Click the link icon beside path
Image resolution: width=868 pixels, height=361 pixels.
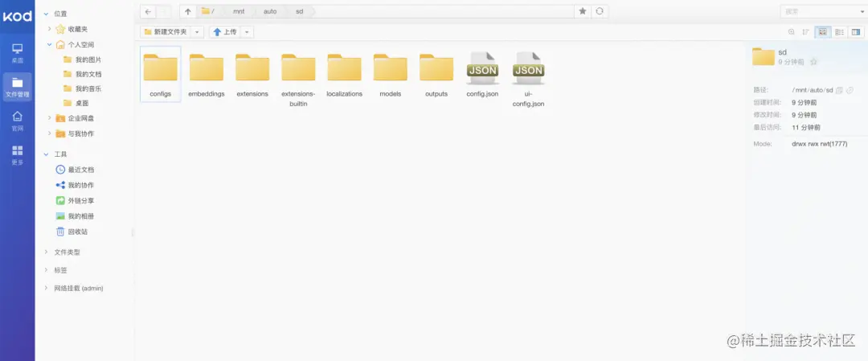click(x=850, y=90)
